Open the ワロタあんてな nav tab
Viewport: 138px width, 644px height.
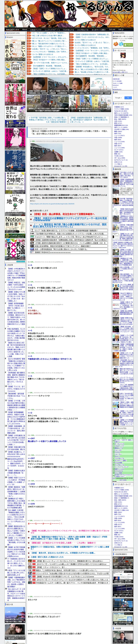[x=68, y=30]
